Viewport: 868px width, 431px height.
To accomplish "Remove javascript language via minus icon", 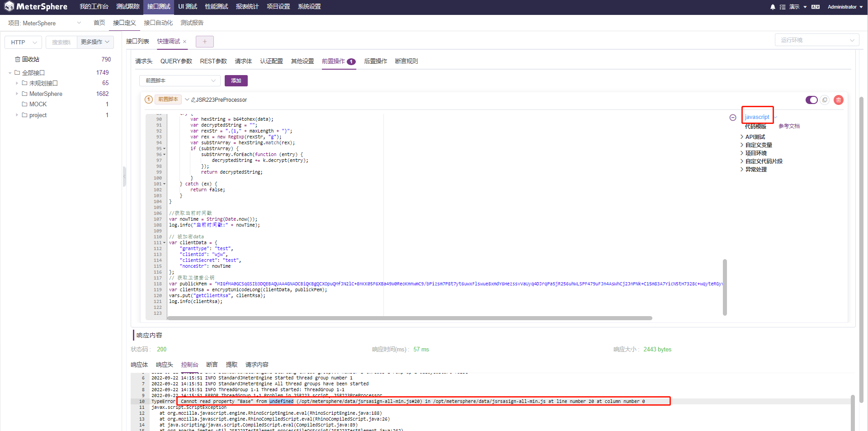I will pos(733,117).
